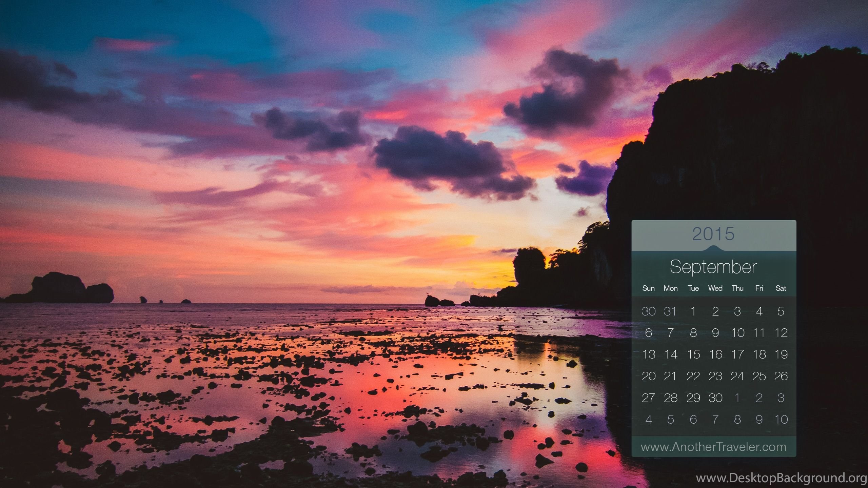The height and width of the screenshot is (488, 868).
Task: Click the Sat weekday header
Action: click(781, 288)
